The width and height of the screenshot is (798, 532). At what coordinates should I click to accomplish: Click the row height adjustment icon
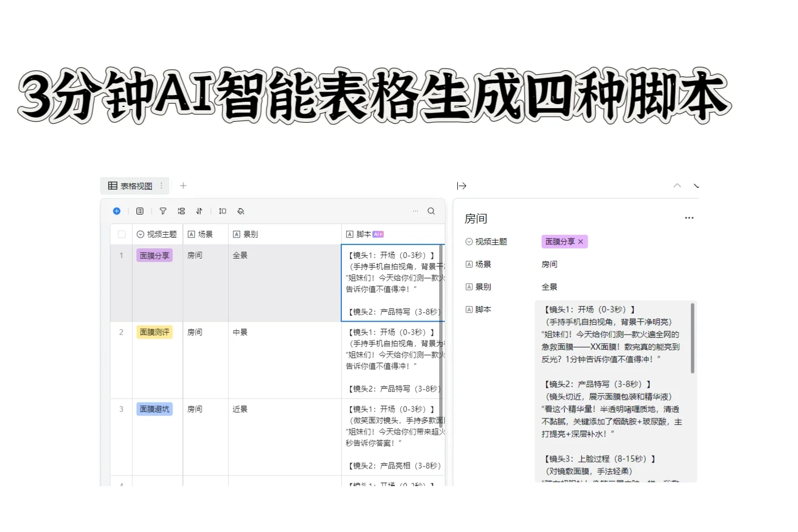[222, 211]
